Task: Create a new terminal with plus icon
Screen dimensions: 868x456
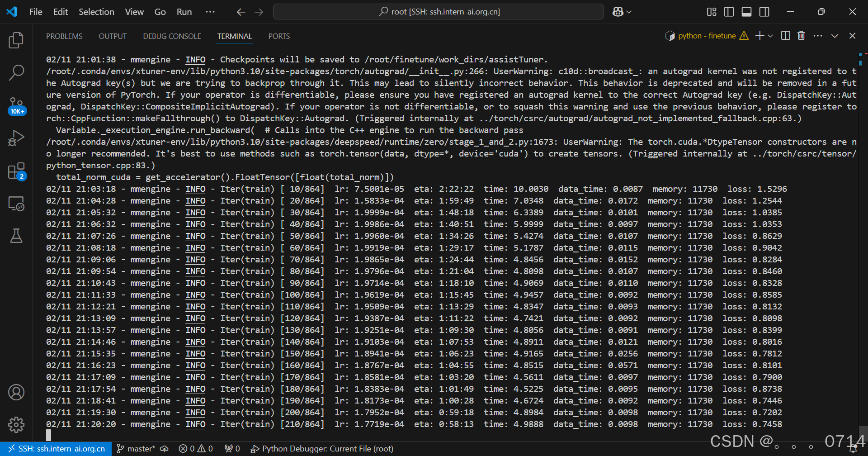Action: [759, 36]
